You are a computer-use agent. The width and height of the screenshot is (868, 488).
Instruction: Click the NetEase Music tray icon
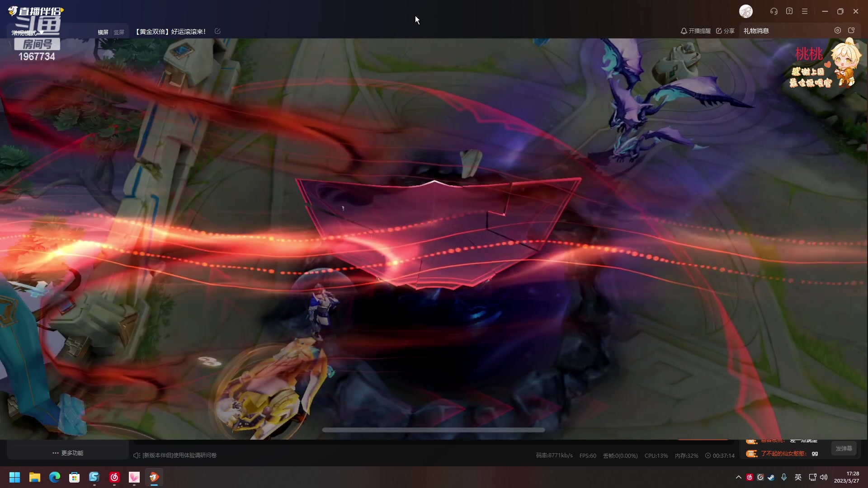(x=750, y=477)
